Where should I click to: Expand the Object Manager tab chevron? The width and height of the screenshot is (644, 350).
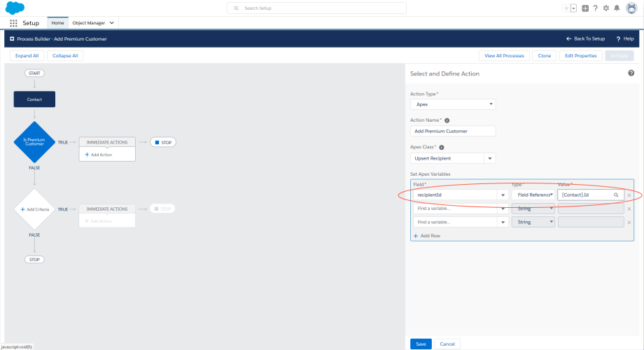pos(112,23)
